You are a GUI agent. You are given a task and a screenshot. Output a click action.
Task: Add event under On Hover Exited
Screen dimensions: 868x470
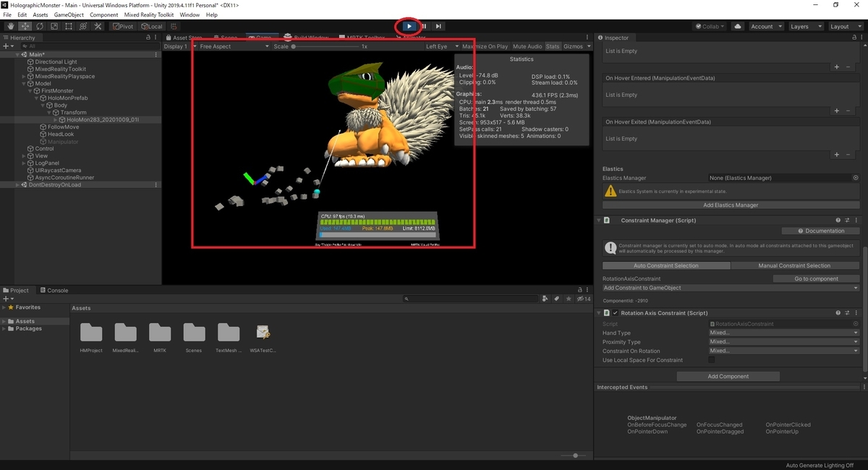tap(837, 154)
